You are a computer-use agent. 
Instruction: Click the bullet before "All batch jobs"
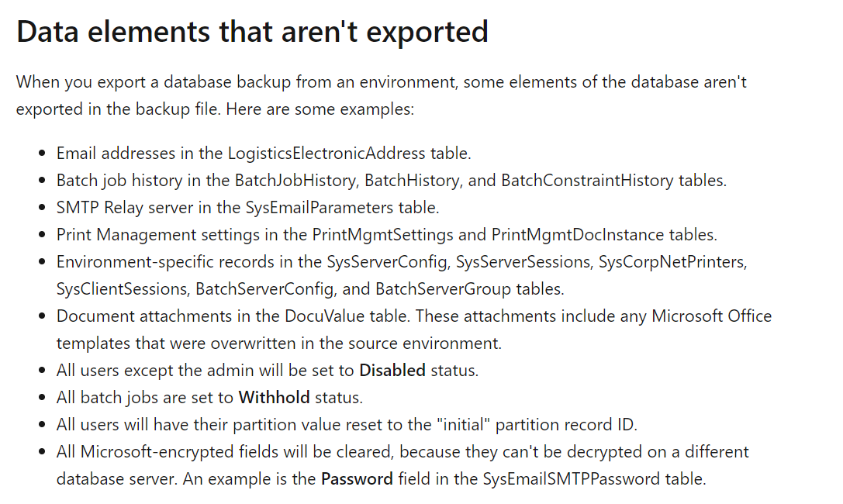coord(43,398)
